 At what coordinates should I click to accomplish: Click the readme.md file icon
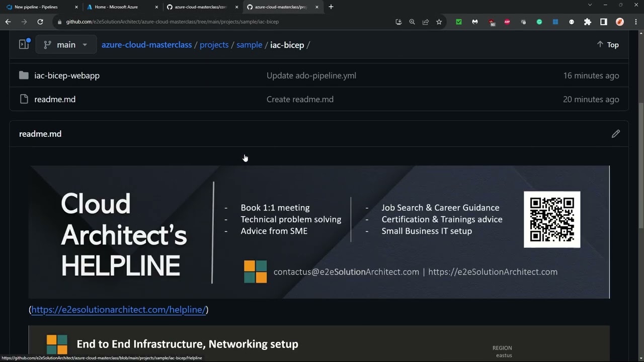click(24, 99)
